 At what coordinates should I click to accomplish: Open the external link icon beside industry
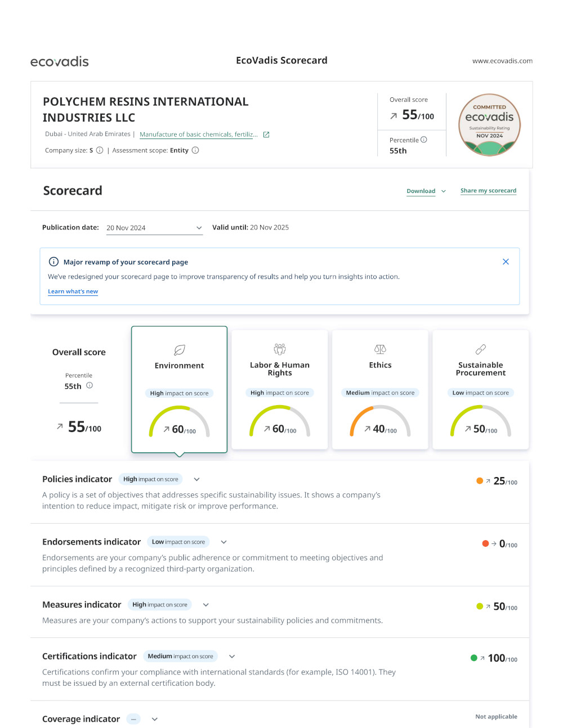tap(266, 134)
